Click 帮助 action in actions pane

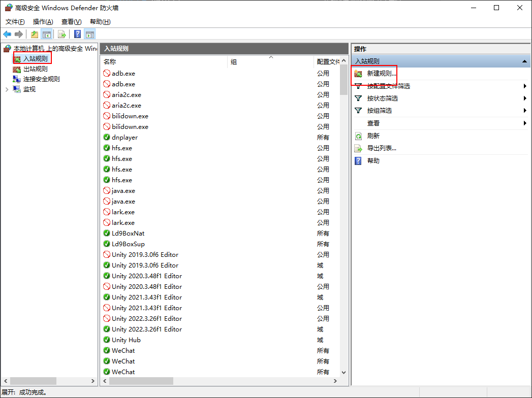tap(373, 161)
